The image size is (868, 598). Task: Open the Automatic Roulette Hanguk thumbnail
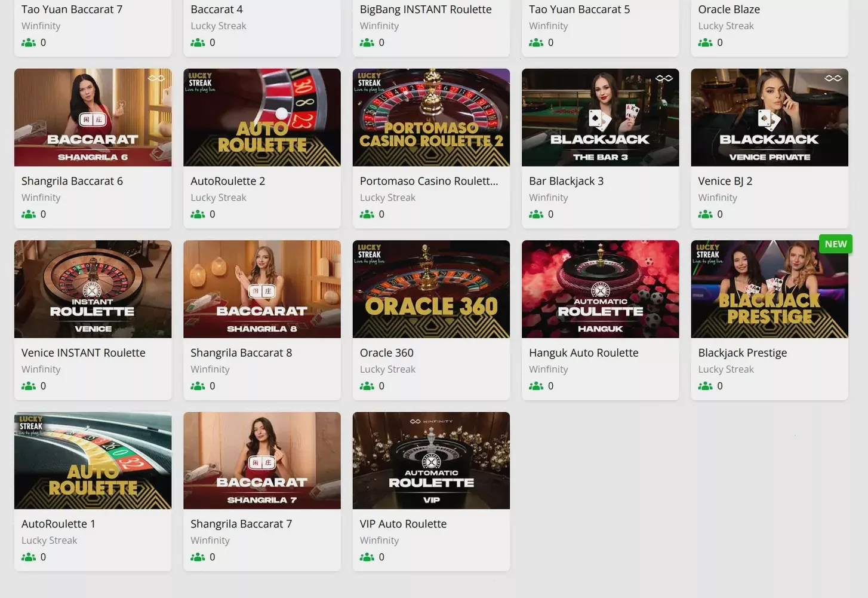tap(600, 289)
